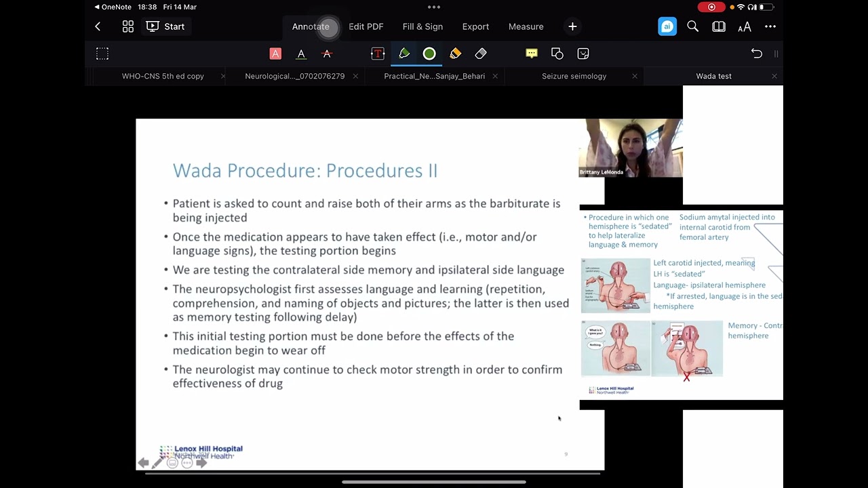
Task: Close the Practical_Ne...Sanjay_Behari tab
Action: [495, 76]
